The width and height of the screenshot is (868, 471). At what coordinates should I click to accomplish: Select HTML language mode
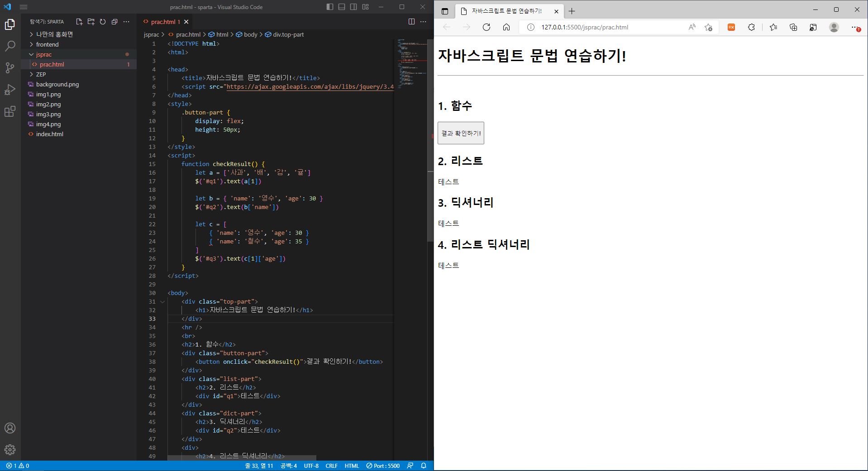click(x=352, y=466)
